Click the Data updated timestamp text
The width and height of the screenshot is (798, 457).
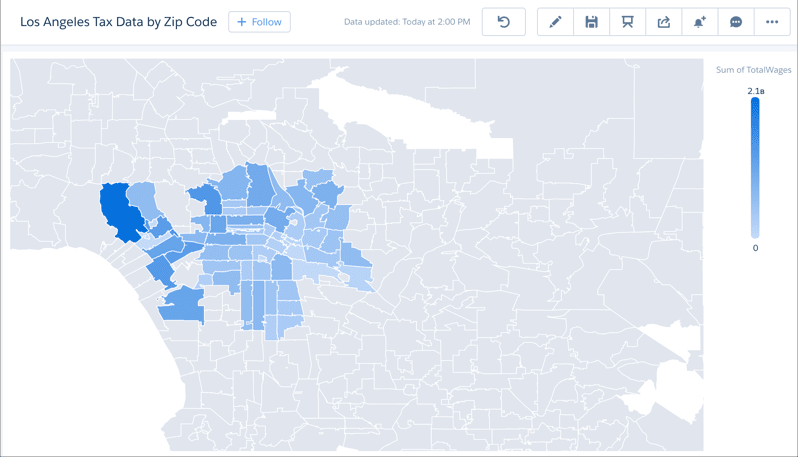[407, 22]
